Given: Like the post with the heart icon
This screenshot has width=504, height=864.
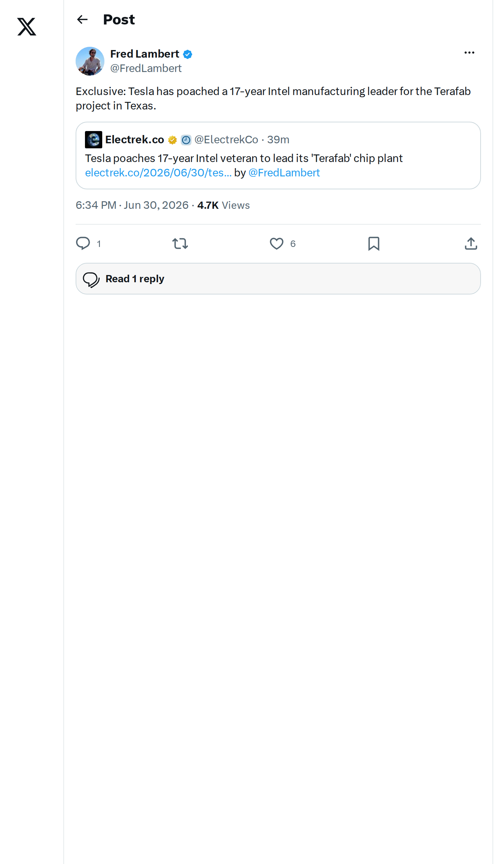Looking at the screenshot, I should pos(276,244).
